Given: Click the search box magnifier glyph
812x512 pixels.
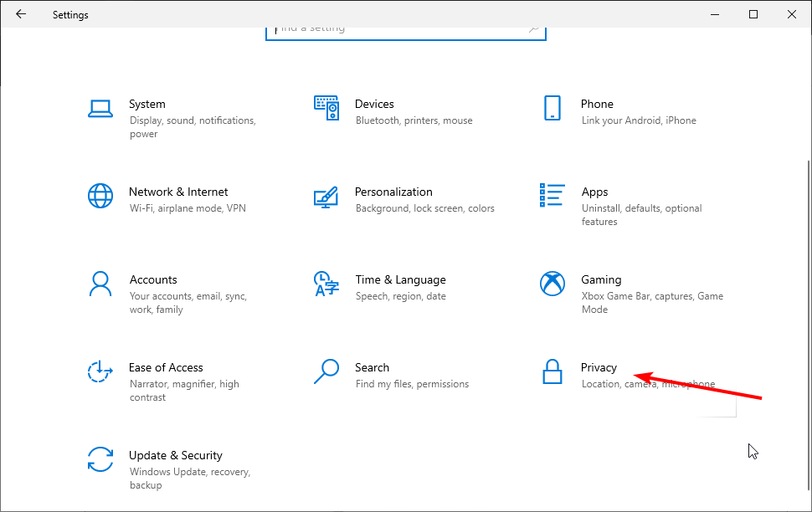Looking at the screenshot, I should (534, 28).
